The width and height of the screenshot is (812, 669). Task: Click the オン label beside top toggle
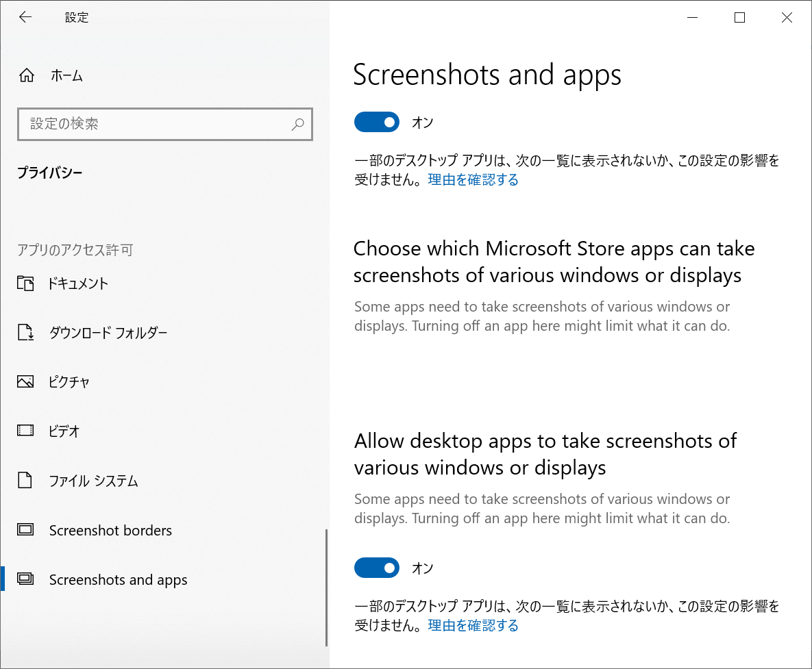pyautogui.click(x=423, y=123)
